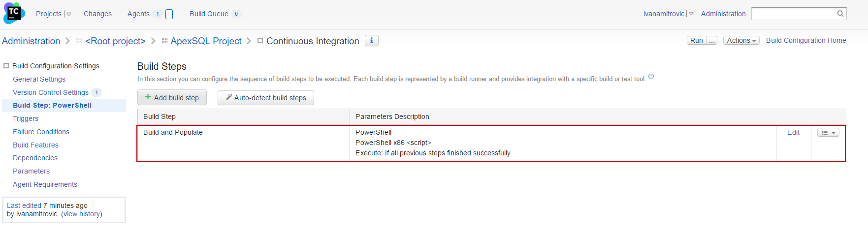The width and height of the screenshot is (868, 233).
Task: Click the Run custom build ellipsis button
Action: 712,40
